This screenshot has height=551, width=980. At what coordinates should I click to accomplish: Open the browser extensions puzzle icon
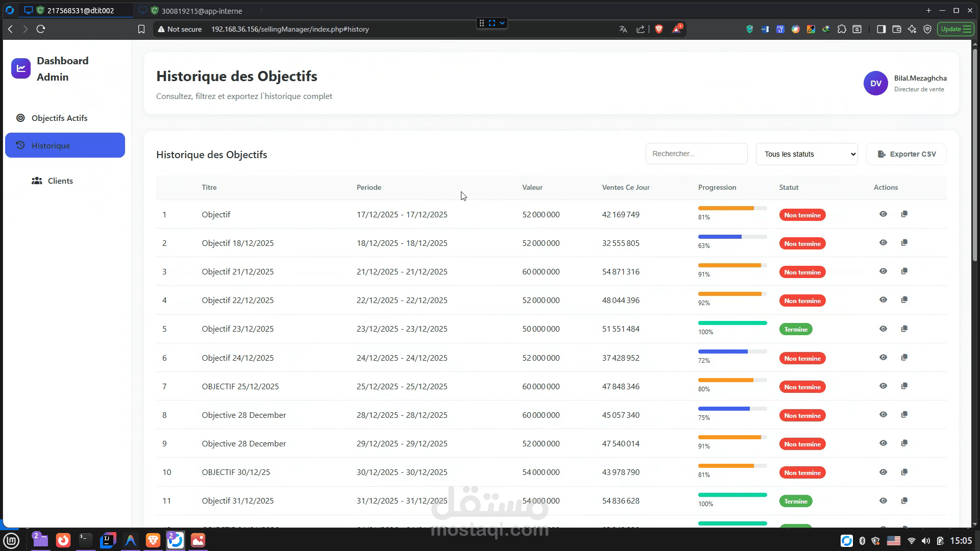point(842,29)
